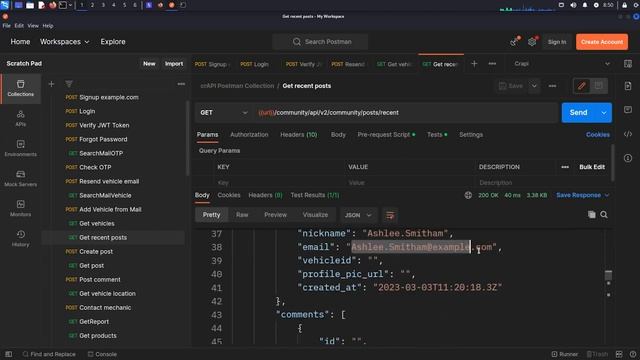Click Bulk Edit for query params
The height and width of the screenshot is (360, 640).
click(x=592, y=167)
